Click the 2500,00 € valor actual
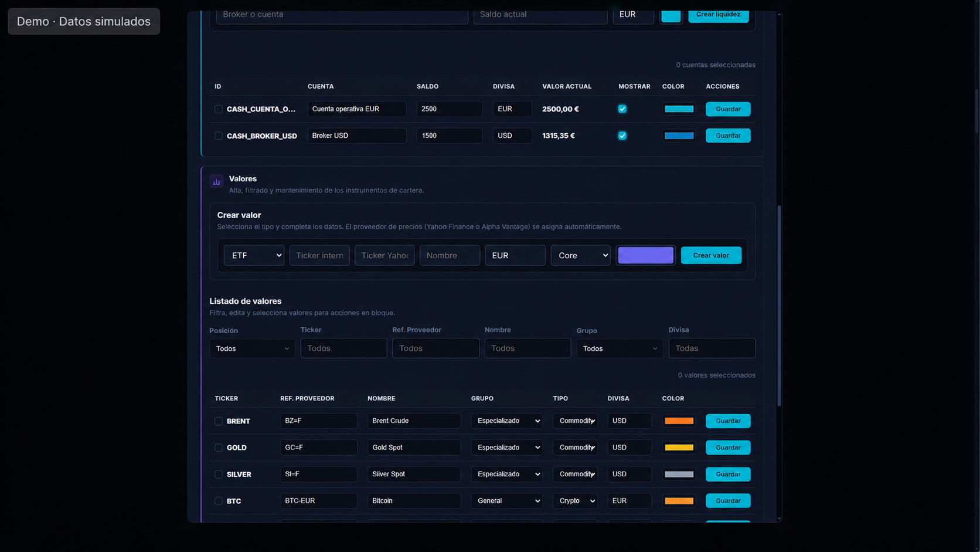980x552 pixels. 560,109
